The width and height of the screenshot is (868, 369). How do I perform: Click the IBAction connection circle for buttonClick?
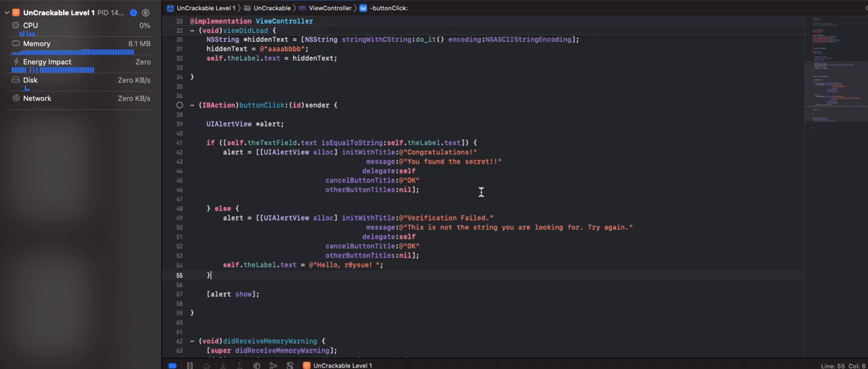tap(179, 105)
